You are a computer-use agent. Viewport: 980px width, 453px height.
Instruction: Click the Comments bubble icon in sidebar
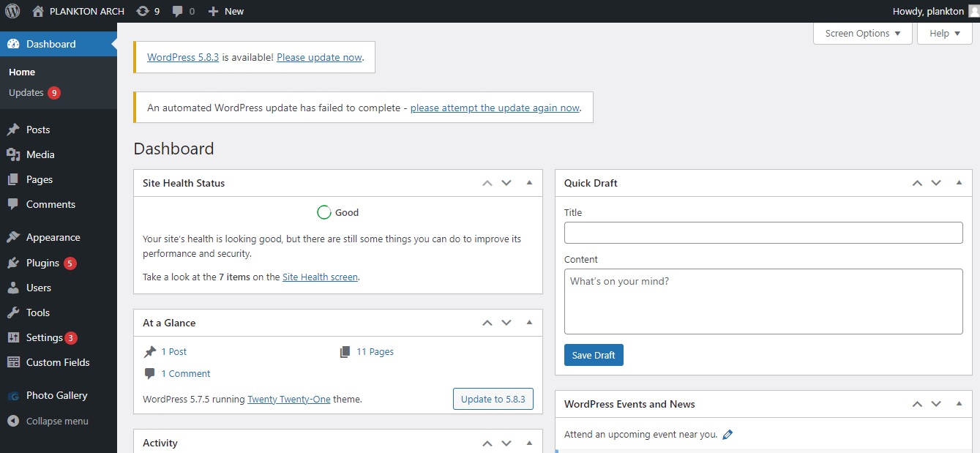click(13, 204)
